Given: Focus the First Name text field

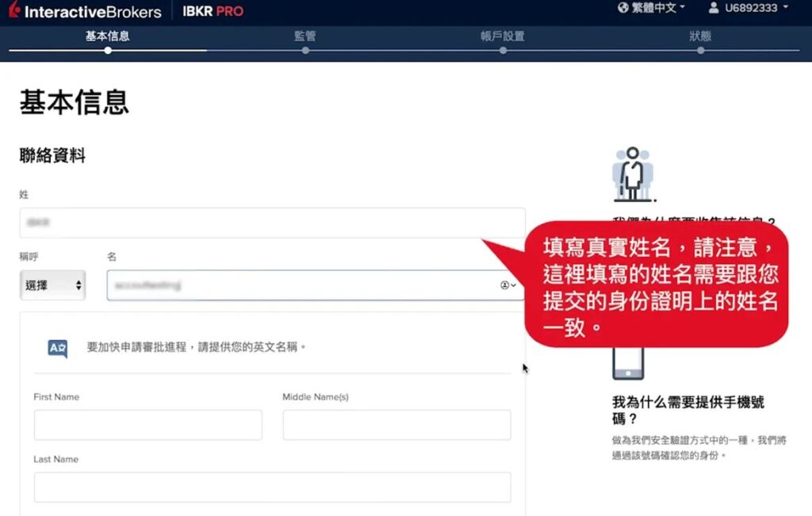Looking at the screenshot, I should coord(147,425).
